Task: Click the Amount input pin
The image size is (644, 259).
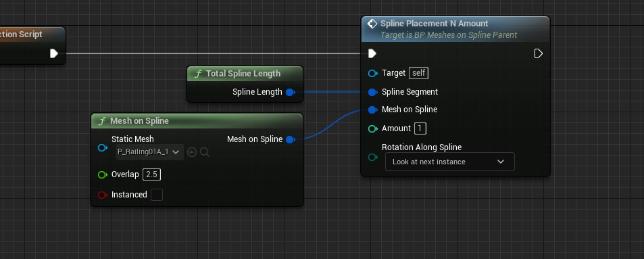Action: [373, 128]
